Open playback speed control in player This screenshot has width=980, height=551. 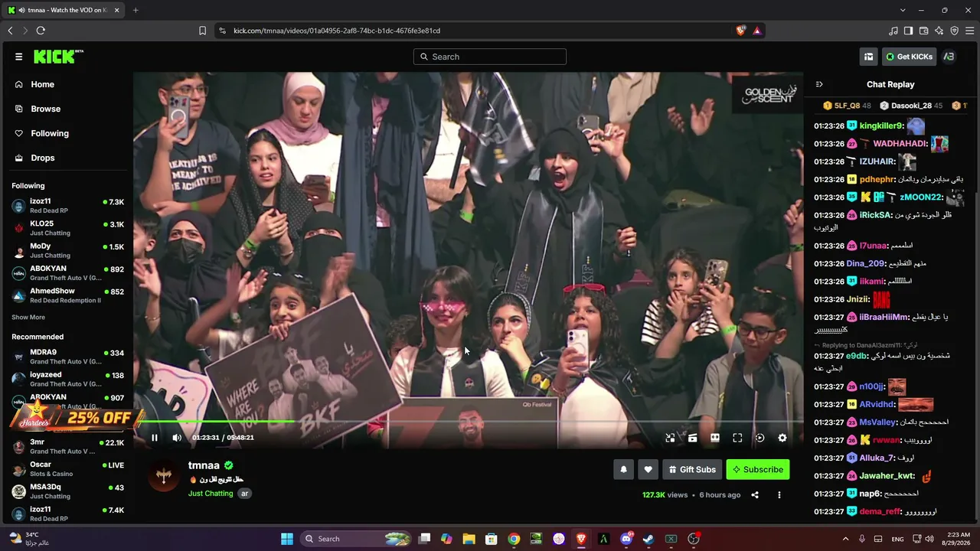pos(759,438)
